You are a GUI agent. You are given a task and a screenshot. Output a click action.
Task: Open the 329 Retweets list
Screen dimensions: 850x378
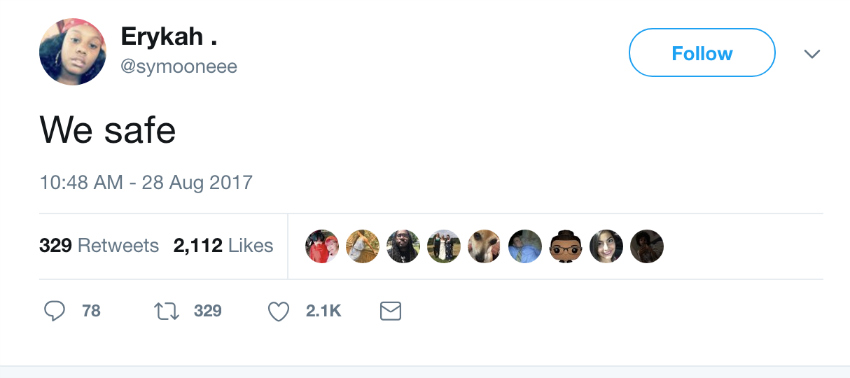pyautogui.click(x=99, y=246)
